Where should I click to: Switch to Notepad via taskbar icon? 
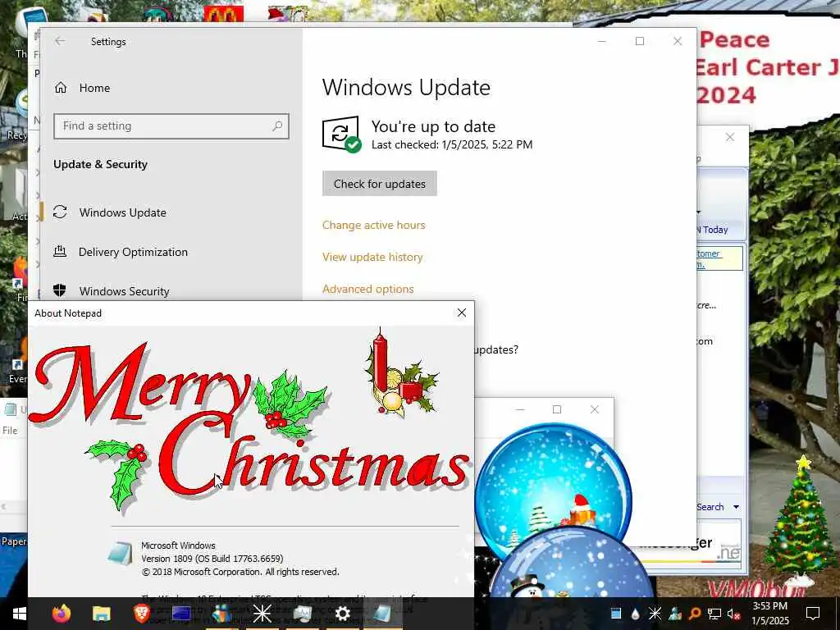[x=382, y=614]
